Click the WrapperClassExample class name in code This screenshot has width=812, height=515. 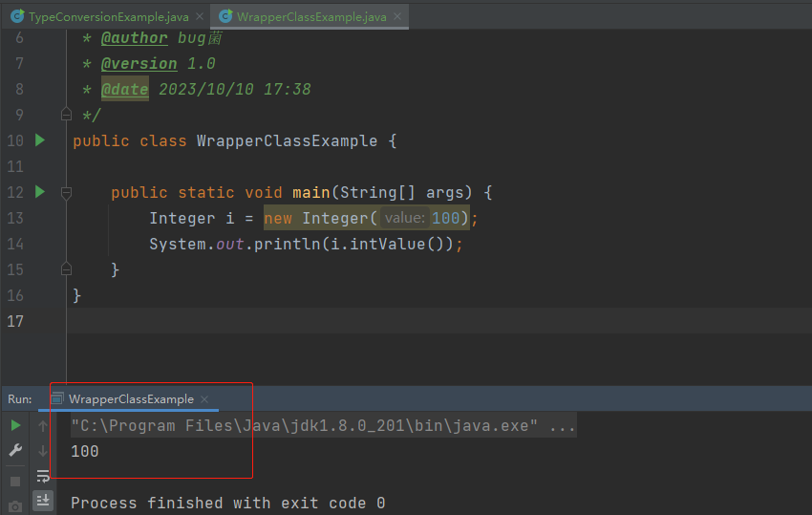[x=287, y=140]
